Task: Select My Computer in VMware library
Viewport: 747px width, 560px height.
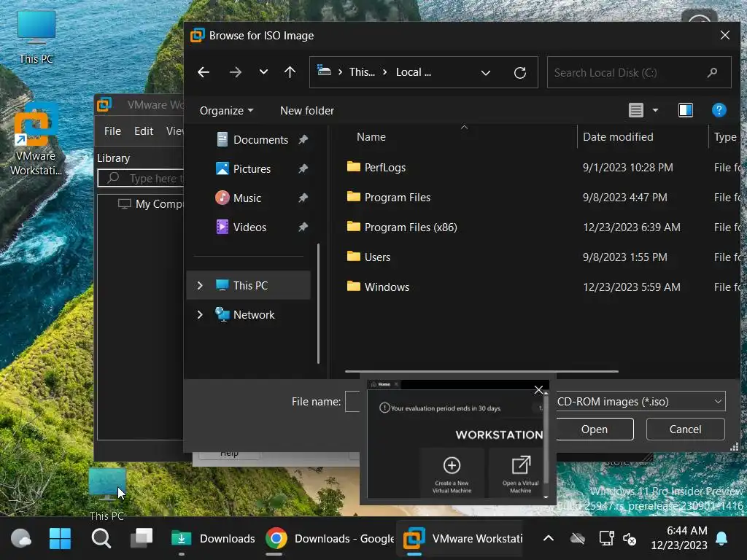Action: click(x=150, y=204)
